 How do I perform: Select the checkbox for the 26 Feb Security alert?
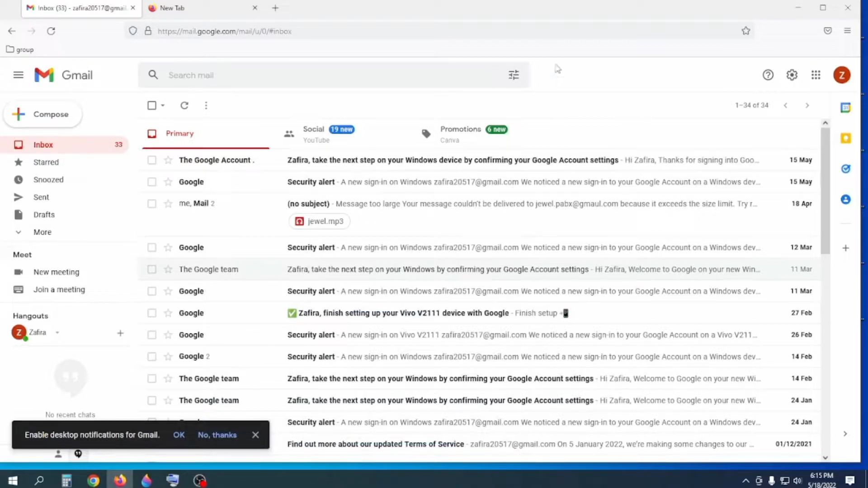click(x=152, y=335)
